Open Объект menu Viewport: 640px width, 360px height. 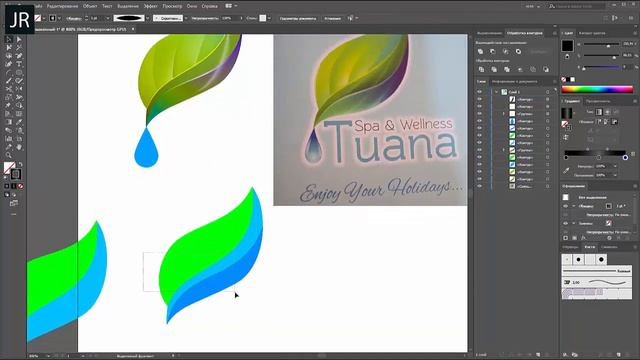pos(90,6)
